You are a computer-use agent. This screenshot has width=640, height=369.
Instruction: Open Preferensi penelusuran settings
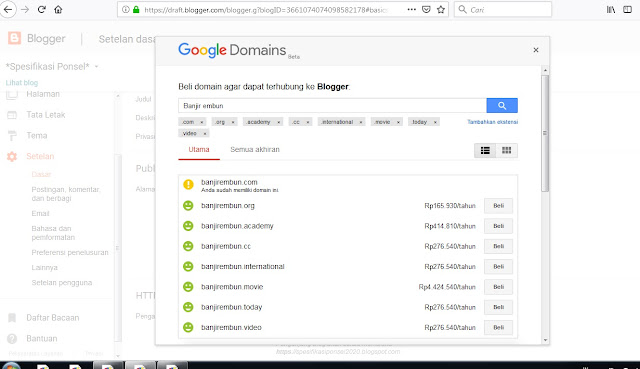70,253
